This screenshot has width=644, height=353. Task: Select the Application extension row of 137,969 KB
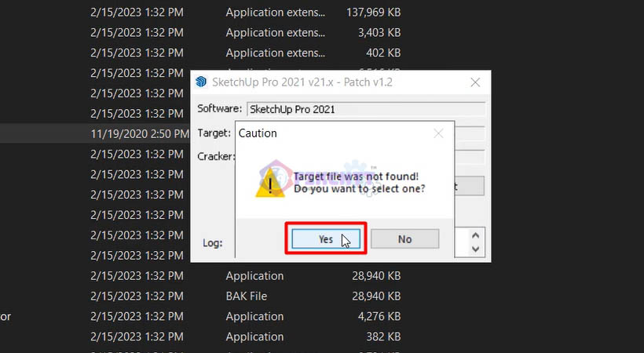click(200, 13)
